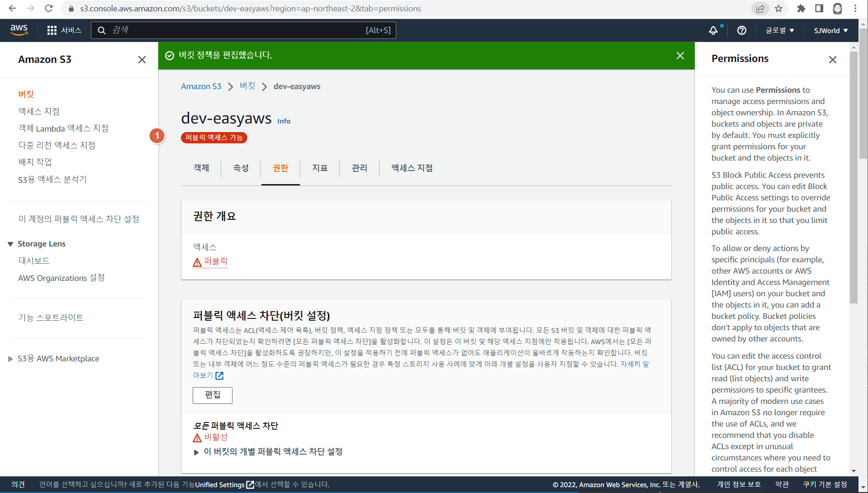The width and height of the screenshot is (868, 493).
Task: Open the 글로벌 region dropdown
Action: 780,30
